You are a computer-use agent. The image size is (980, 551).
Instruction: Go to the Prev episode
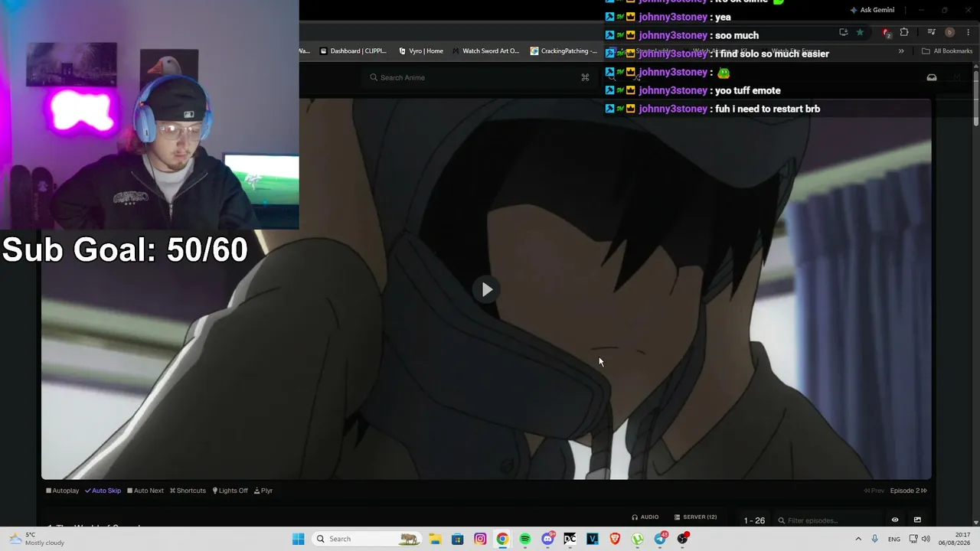click(x=874, y=491)
